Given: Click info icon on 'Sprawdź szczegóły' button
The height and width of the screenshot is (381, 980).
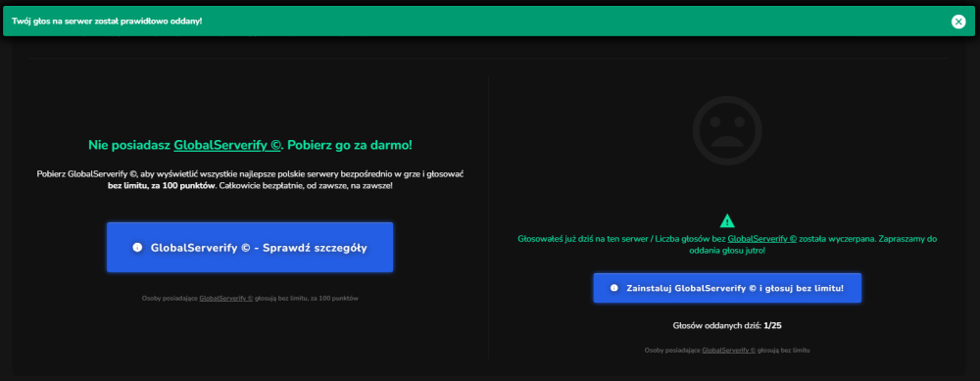Looking at the screenshot, I should 137,248.
